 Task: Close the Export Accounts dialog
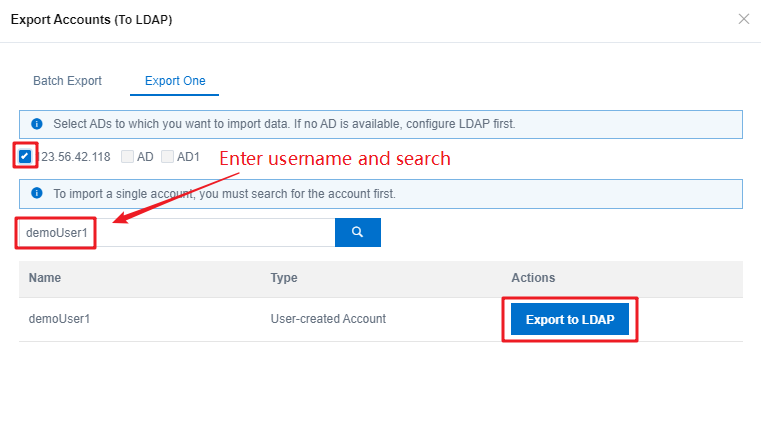point(744,19)
